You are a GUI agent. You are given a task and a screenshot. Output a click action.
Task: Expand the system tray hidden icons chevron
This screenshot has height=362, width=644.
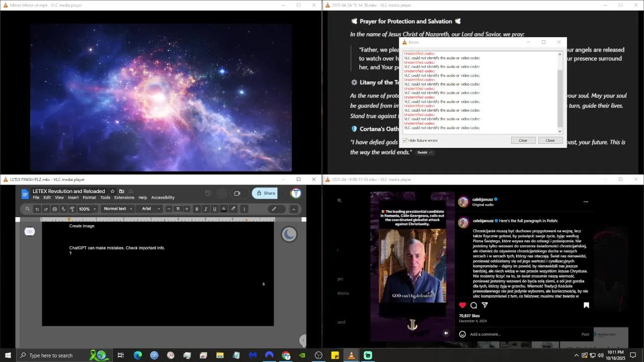coord(576,355)
